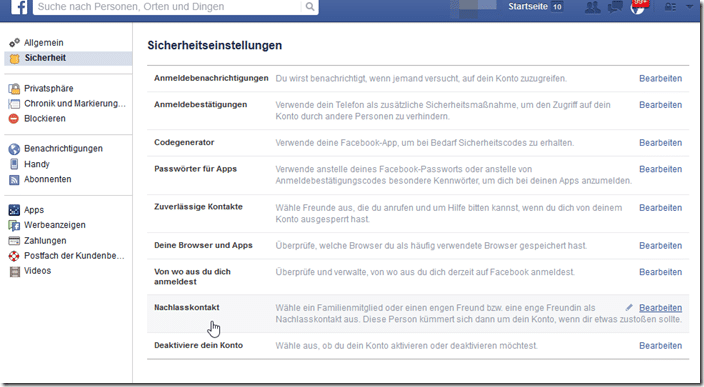The height and width of the screenshot is (387, 704).
Task: Expand the 'Von wo aus du dich anmeldest' title
Action: pyautogui.click(x=192, y=277)
